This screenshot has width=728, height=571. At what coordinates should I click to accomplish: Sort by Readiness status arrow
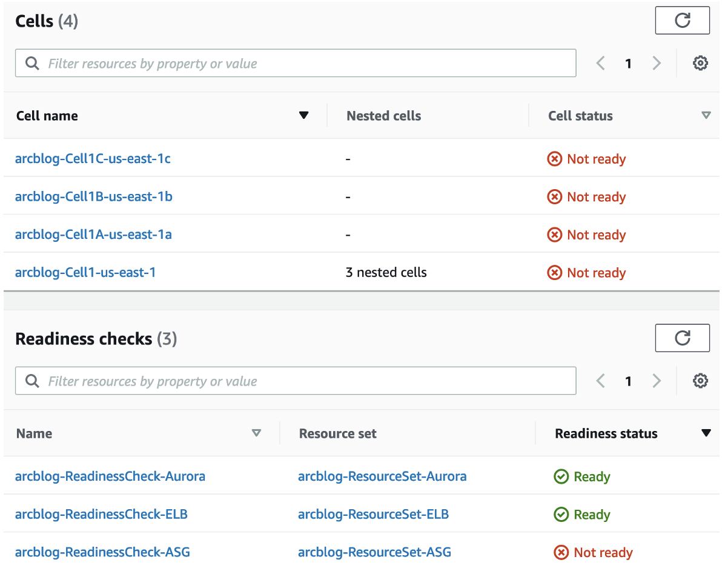pos(706,433)
